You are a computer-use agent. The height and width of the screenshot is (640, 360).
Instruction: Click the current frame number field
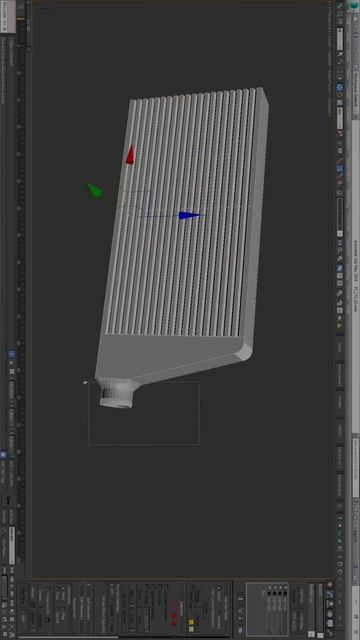click(4, 586)
